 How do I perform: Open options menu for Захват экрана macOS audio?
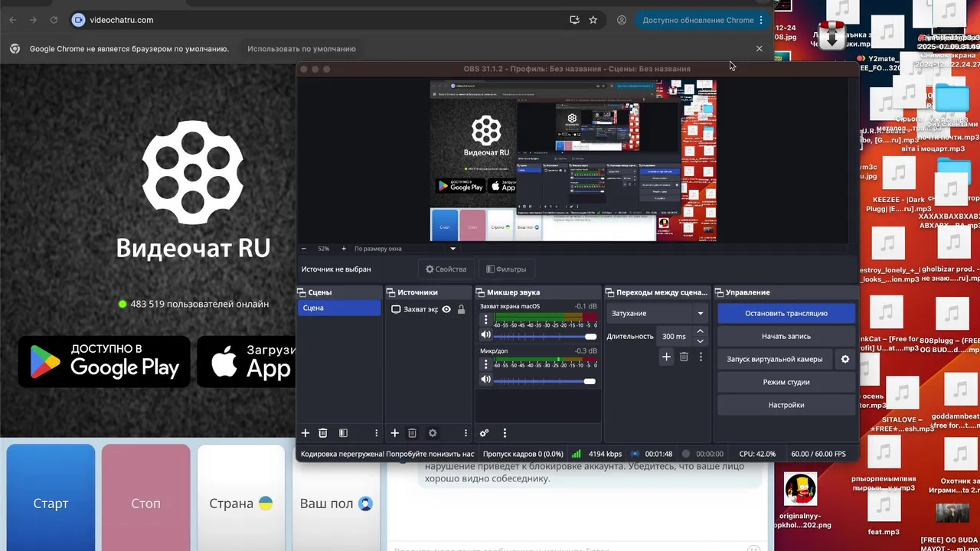click(485, 319)
